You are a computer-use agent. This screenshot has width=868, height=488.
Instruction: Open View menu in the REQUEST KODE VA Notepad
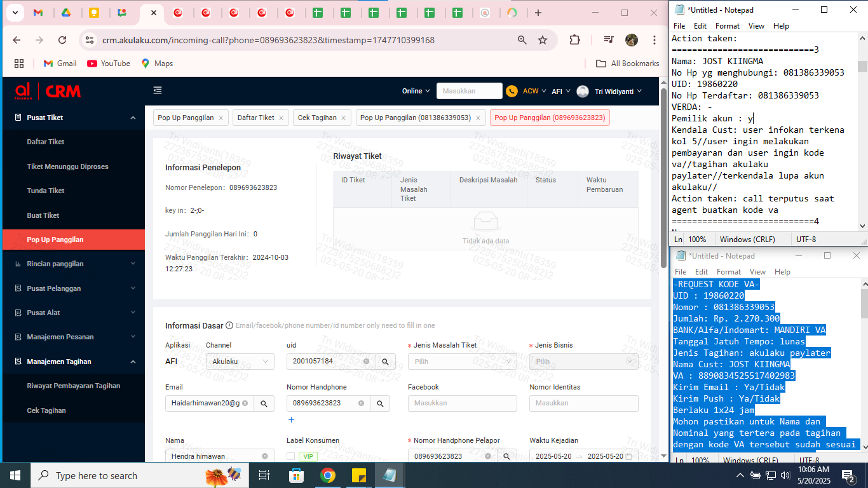coord(757,272)
